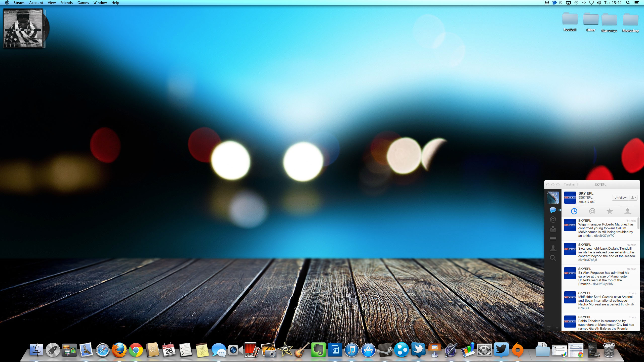
Task: Click the Twitter bird menu bar icon
Action: pos(554,3)
